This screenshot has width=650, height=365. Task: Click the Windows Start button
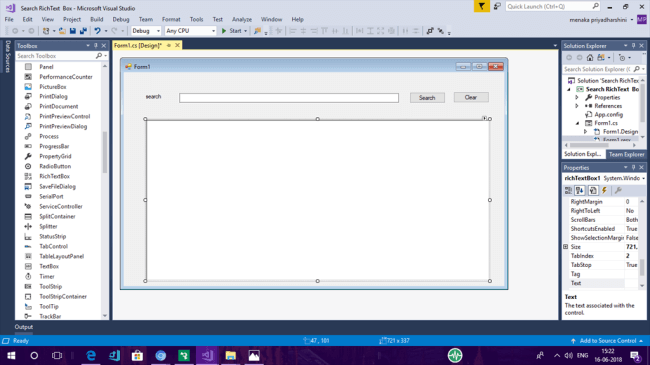[x=11, y=355]
